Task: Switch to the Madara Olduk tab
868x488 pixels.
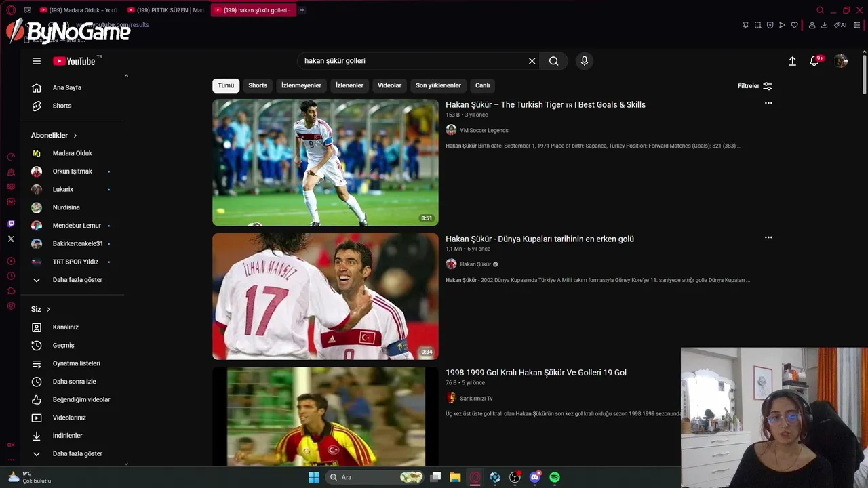Action: pos(79,10)
